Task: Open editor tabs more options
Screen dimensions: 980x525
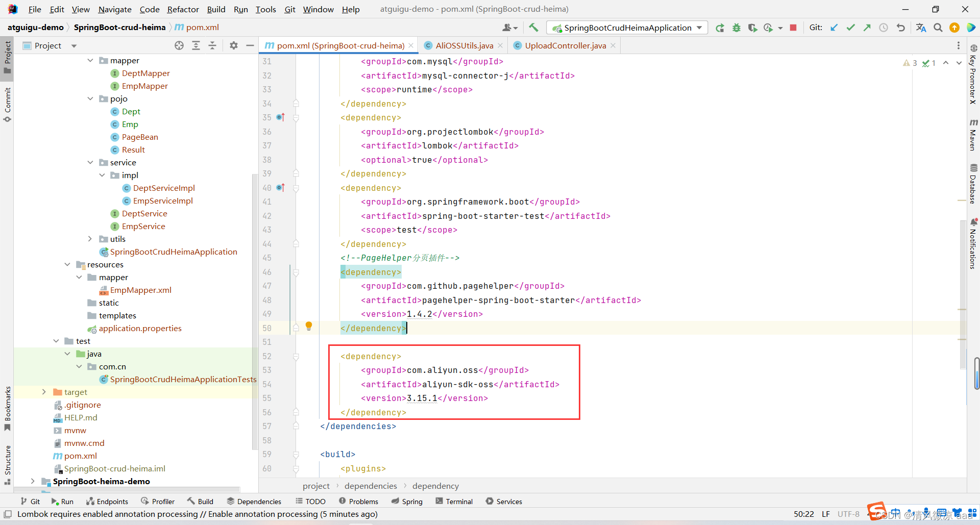Action: click(x=958, y=45)
